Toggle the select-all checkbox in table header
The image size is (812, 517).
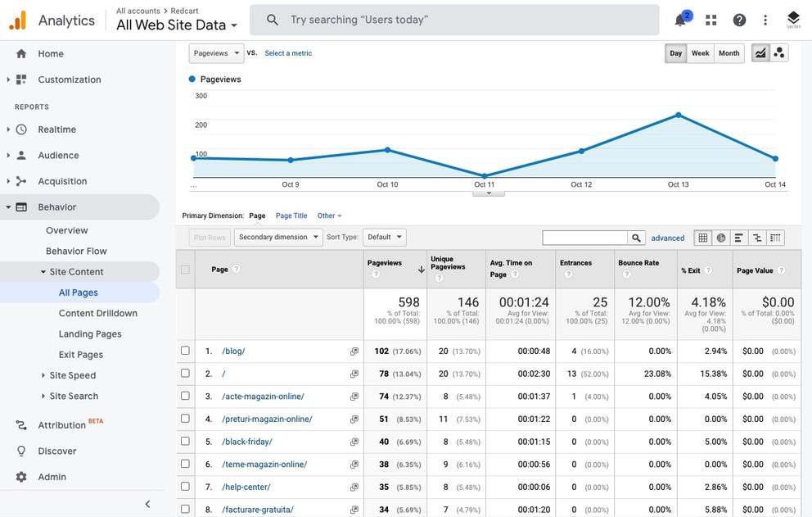tap(185, 270)
